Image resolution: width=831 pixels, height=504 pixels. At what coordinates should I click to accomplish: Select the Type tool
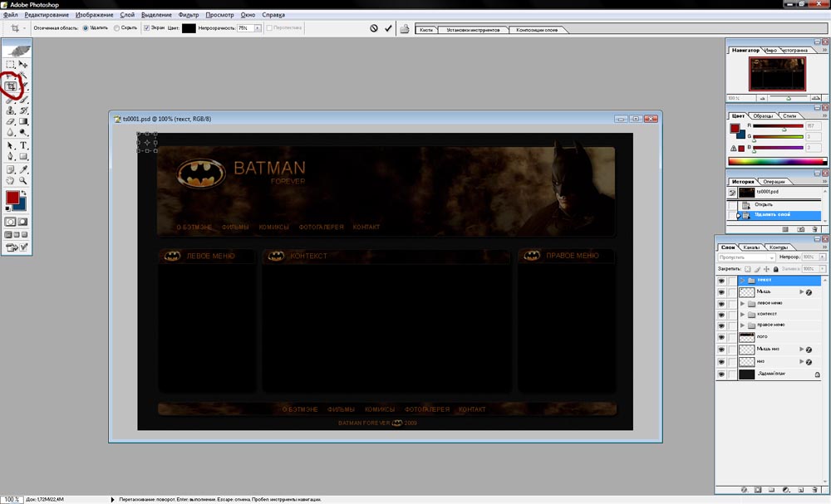[23, 145]
